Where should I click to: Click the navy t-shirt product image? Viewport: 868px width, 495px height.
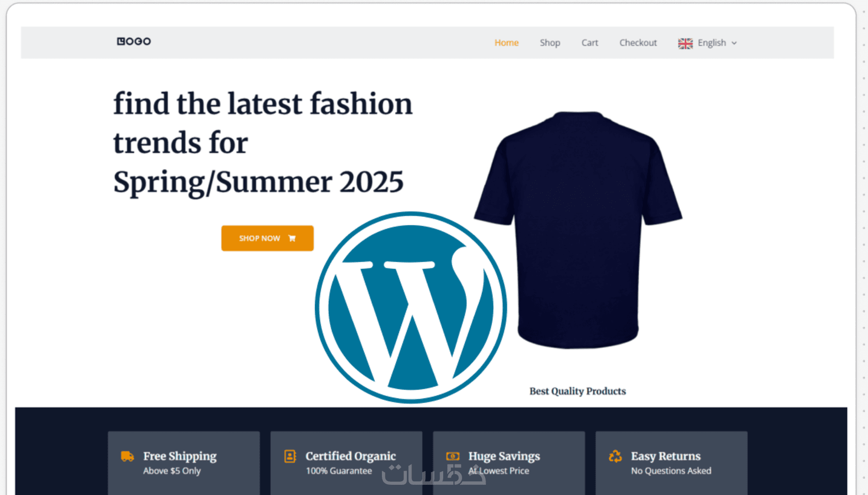click(578, 230)
